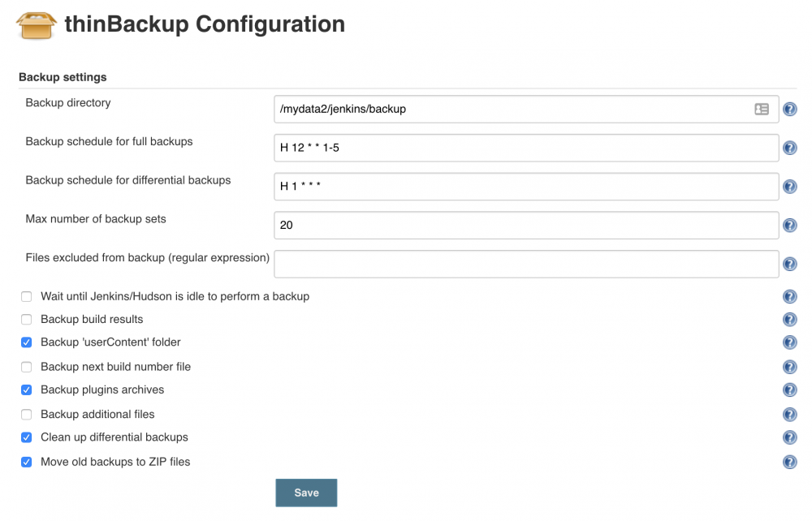Click inside the Backup directory field

pyautogui.click(x=487, y=109)
